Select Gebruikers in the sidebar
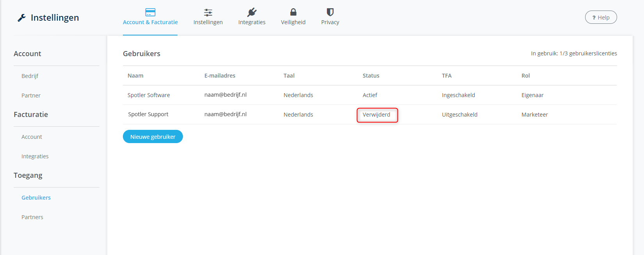 36,198
